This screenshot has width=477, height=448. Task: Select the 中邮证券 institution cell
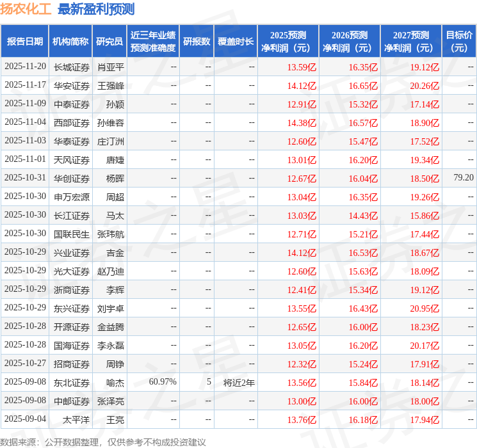click(x=72, y=401)
